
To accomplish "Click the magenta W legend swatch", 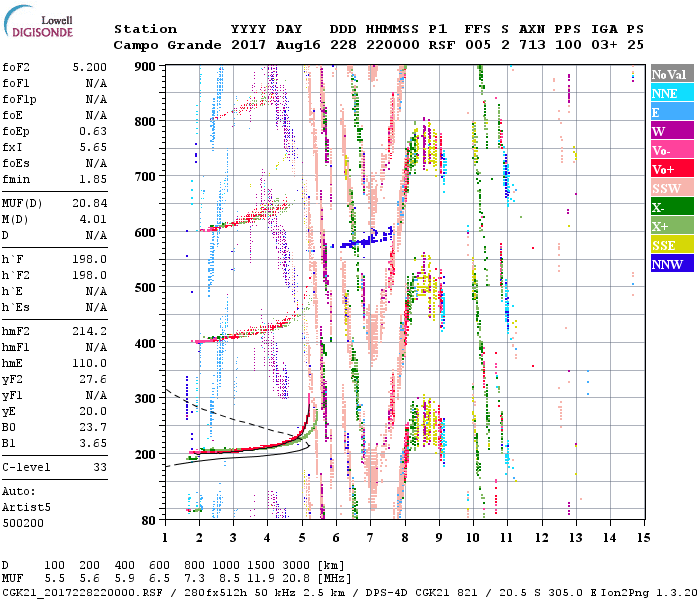I will pyautogui.click(x=669, y=132).
